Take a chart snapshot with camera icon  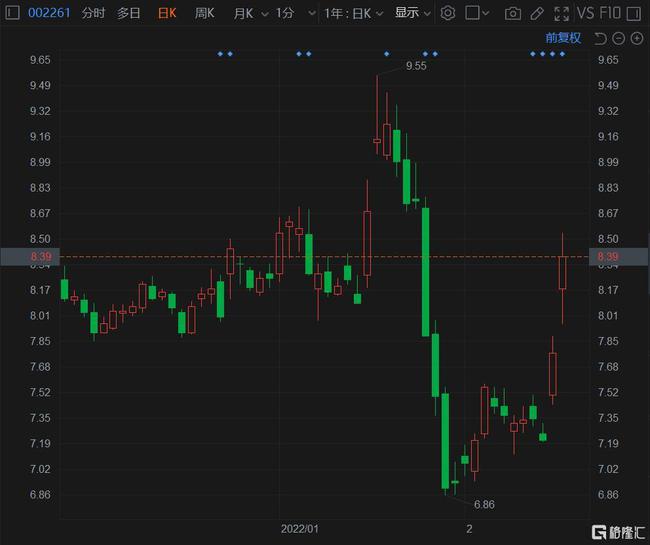click(513, 14)
